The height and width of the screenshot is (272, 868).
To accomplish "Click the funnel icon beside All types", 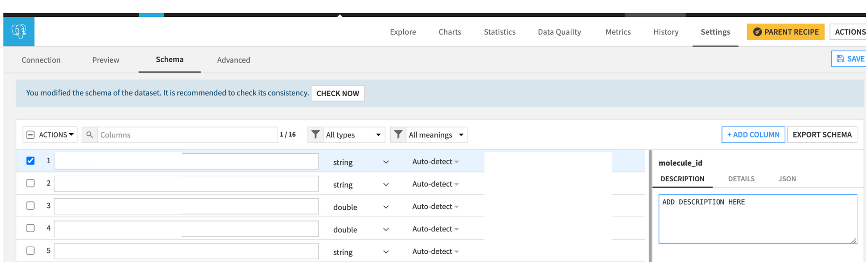I will (x=315, y=135).
